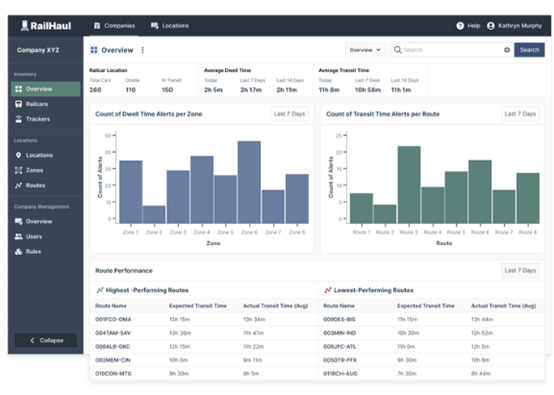This screenshot has width=554, height=395.
Task: Click the Lowest-Performing Routes trend icon
Action: coord(328,290)
